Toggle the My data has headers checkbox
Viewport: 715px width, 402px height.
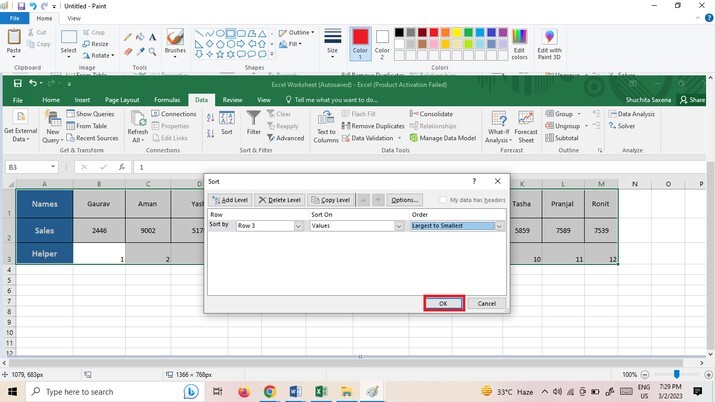[x=443, y=200]
